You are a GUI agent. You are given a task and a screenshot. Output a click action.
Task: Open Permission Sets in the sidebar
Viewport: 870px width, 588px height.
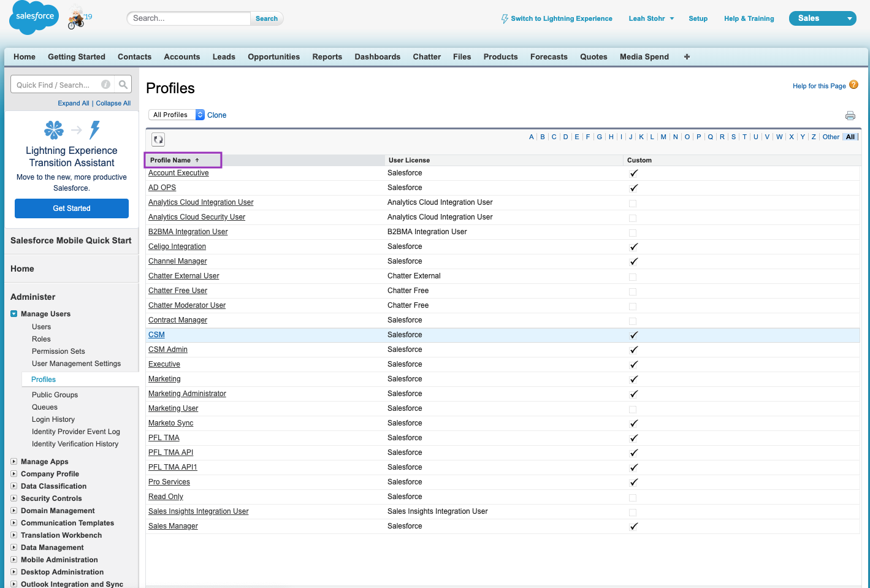(x=58, y=351)
